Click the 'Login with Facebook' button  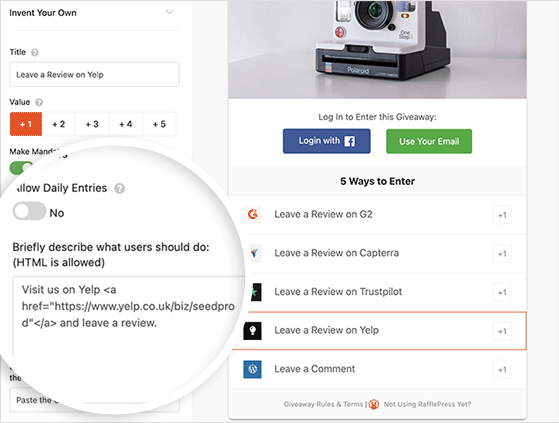[x=327, y=141]
